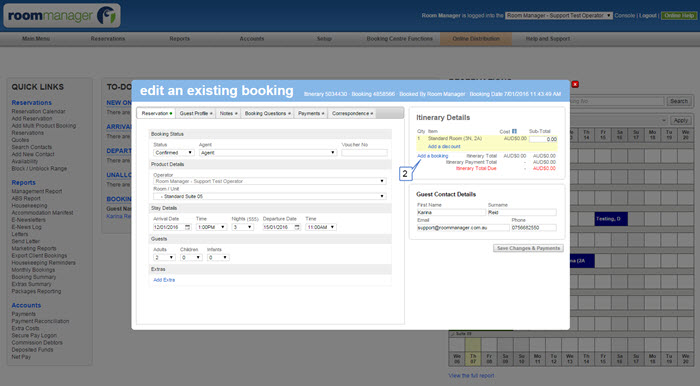Open the Infants dropdown
700x386 pixels.
click(x=218, y=257)
